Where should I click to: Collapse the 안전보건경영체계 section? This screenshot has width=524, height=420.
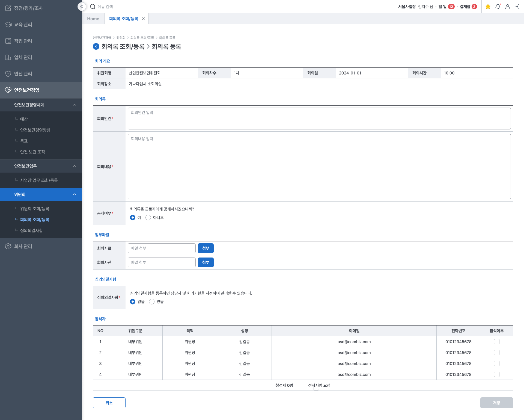click(75, 105)
